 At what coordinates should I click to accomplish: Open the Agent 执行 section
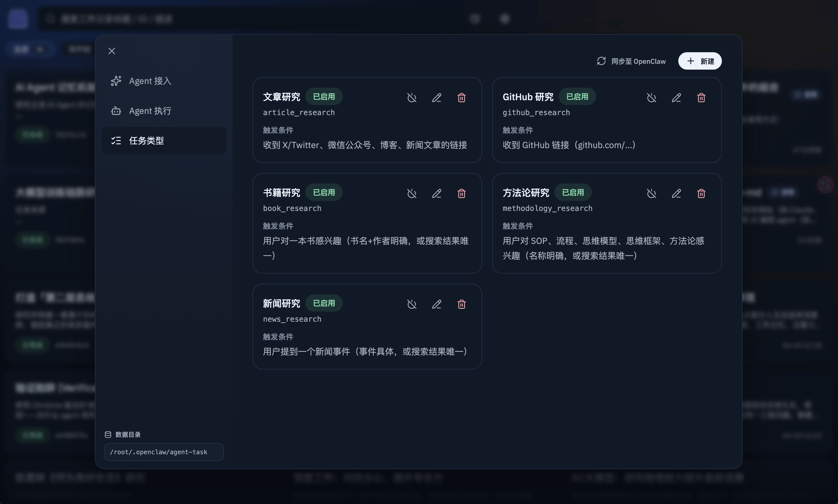point(164,111)
